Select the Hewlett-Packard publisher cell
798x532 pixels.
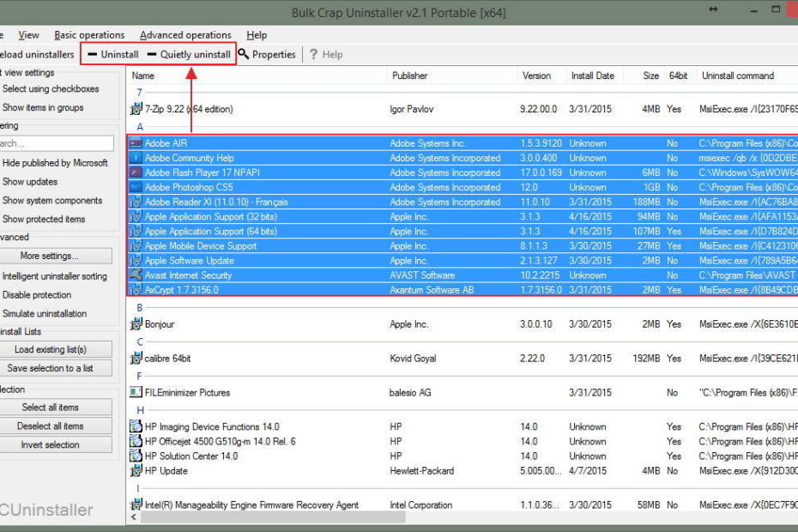pyautogui.click(x=422, y=471)
